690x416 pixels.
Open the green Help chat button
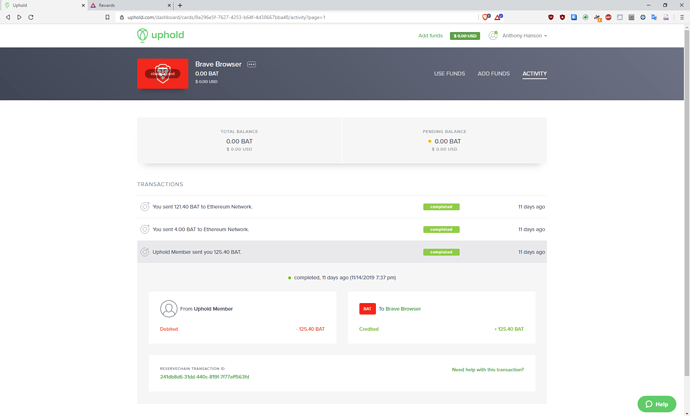(657, 404)
